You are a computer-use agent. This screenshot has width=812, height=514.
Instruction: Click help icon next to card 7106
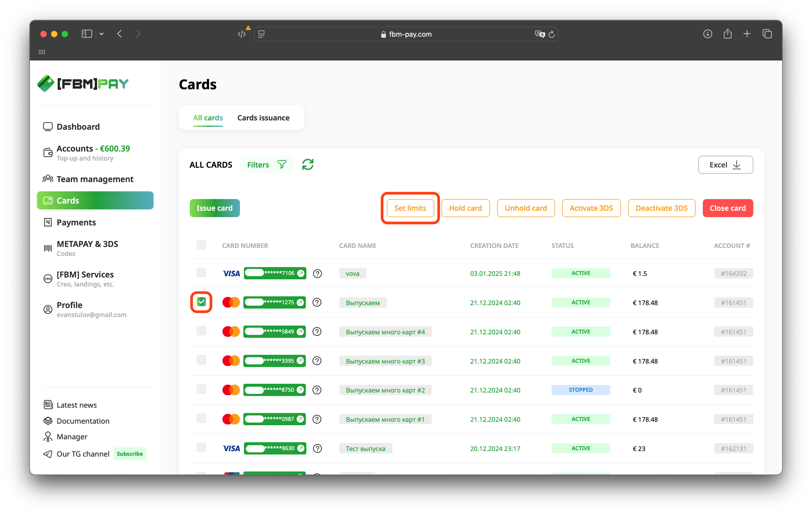click(317, 274)
